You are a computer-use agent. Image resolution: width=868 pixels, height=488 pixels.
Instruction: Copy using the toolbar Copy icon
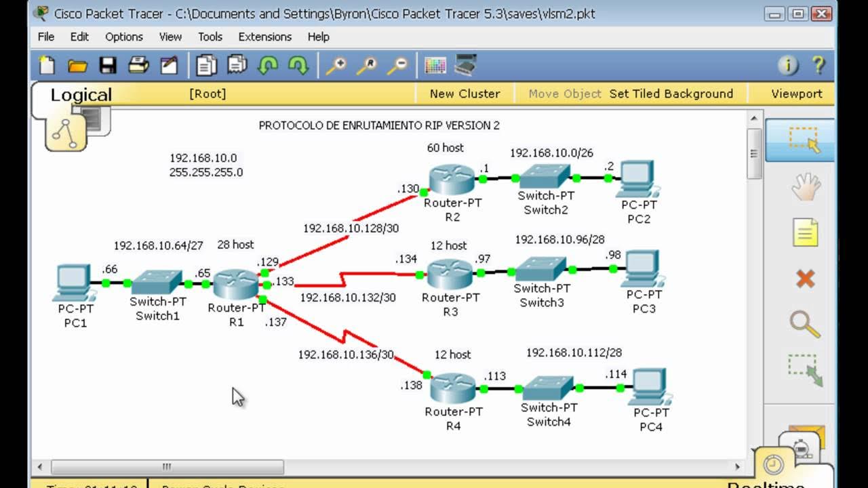click(206, 65)
